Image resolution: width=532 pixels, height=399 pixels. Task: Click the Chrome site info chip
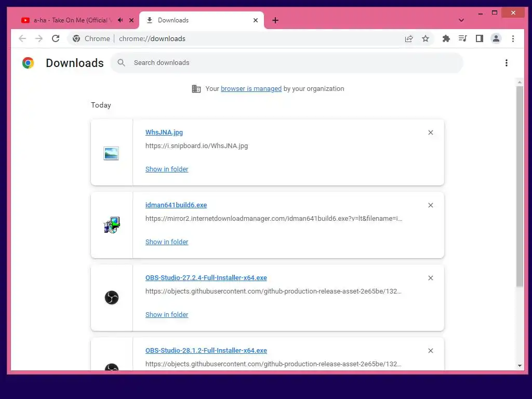click(x=91, y=38)
